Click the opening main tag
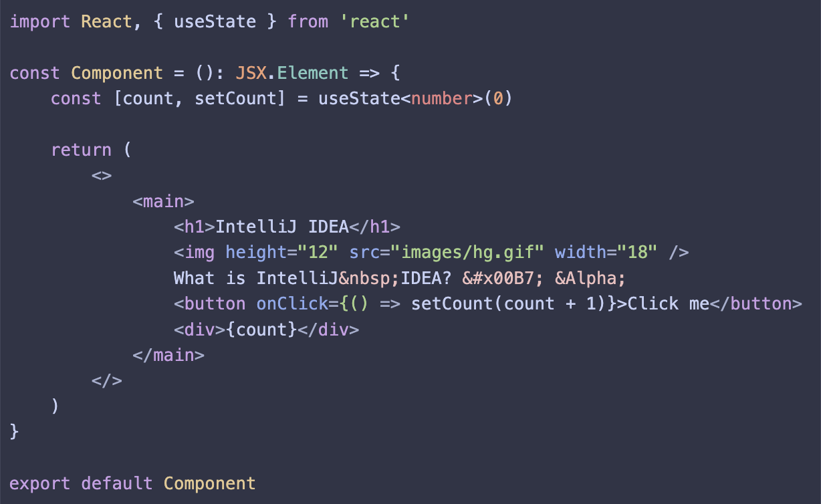Screen dimensions: 821x504 click(x=163, y=202)
